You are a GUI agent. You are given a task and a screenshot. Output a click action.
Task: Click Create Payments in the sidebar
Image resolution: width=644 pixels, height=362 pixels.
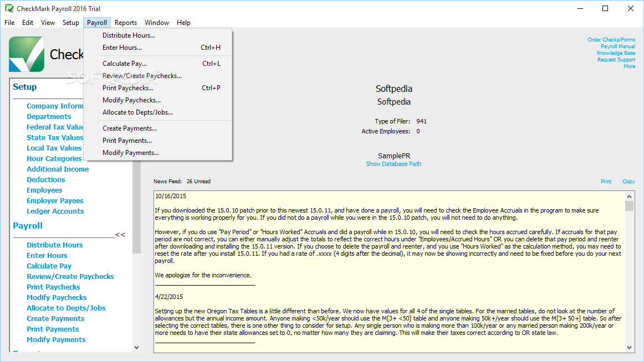pyautogui.click(x=55, y=318)
